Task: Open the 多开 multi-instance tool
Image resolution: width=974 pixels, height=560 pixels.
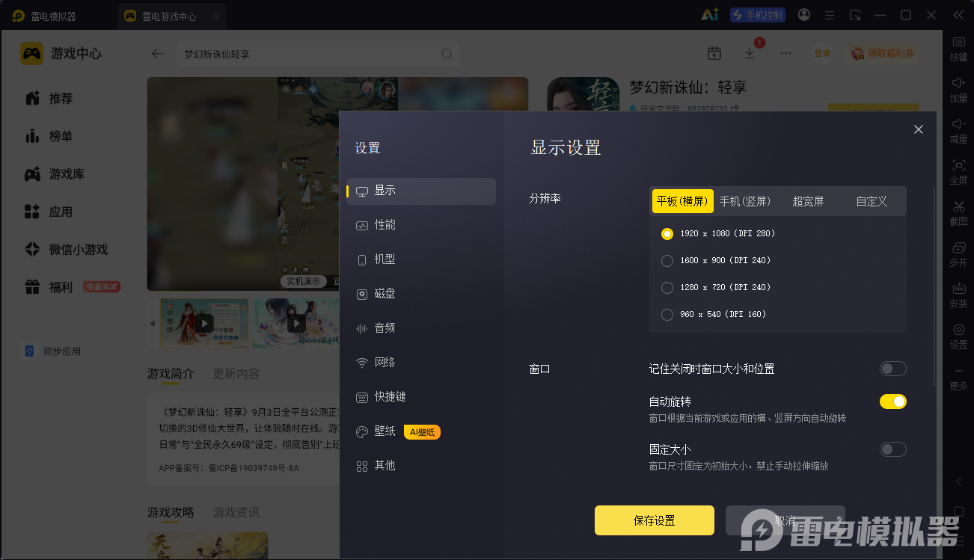Action: 958,253
